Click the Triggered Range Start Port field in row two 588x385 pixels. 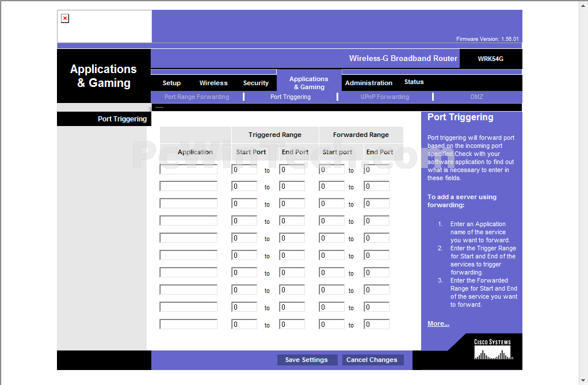pos(244,186)
